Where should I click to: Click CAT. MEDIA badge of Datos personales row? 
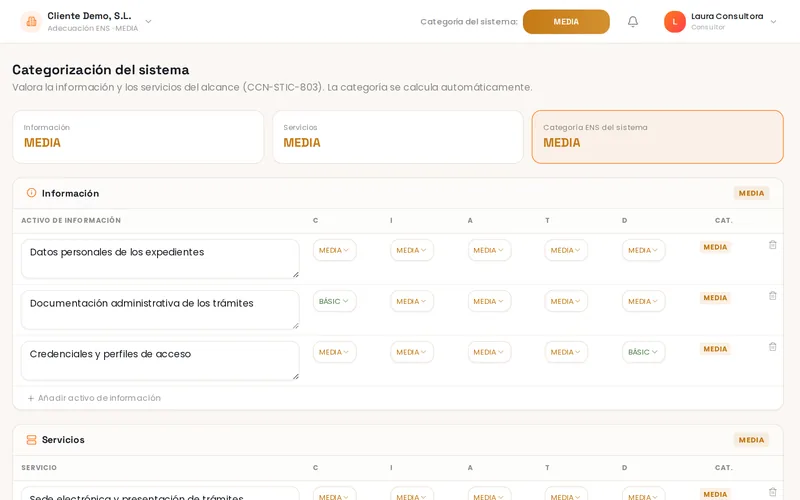[715, 247]
